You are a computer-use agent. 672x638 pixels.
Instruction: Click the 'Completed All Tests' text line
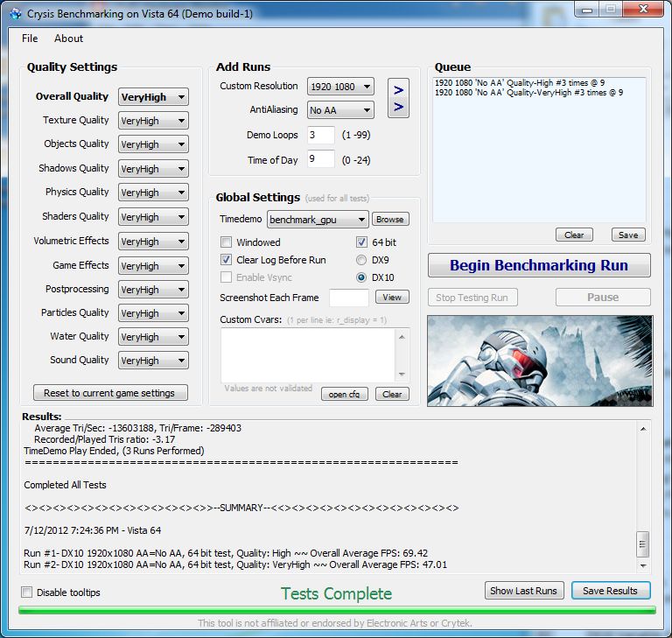point(65,485)
